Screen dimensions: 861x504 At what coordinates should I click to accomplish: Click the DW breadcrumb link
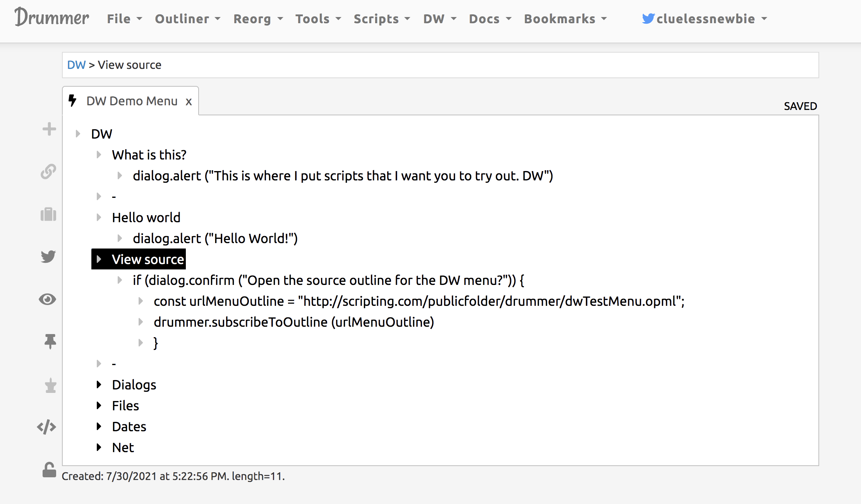[x=76, y=65]
